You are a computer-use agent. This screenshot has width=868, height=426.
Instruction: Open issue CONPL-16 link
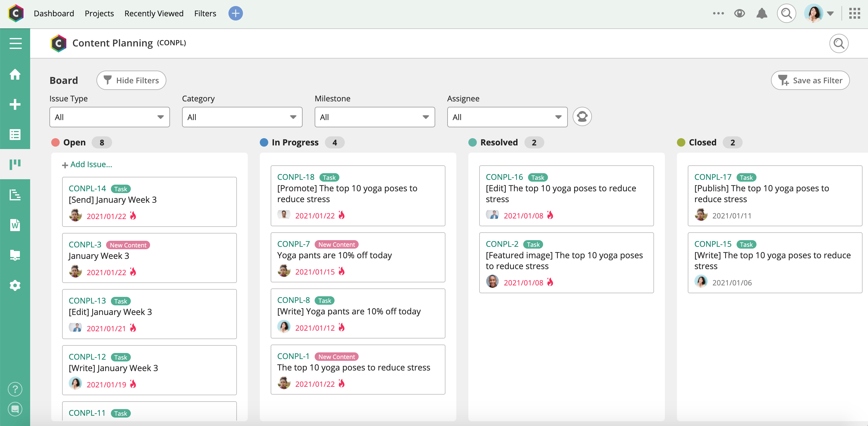(x=505, y=177)
